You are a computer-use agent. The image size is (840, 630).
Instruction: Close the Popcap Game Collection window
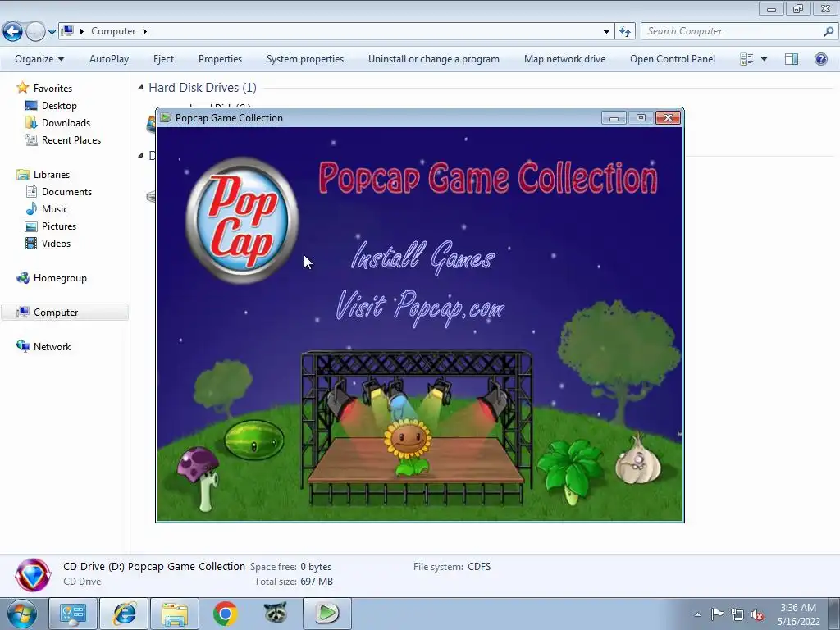668,118
